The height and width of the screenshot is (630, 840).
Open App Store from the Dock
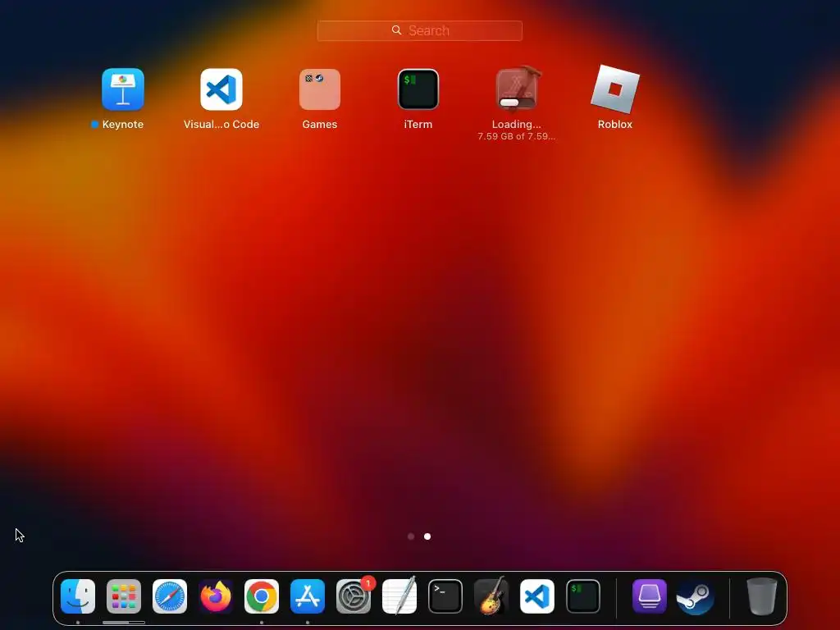tap(308, 596)
